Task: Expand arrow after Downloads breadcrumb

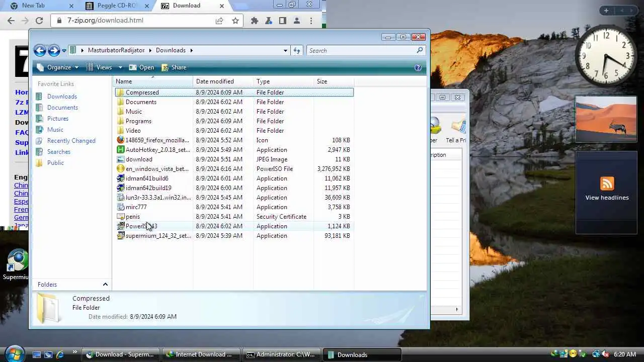Action: pos(191,50)
